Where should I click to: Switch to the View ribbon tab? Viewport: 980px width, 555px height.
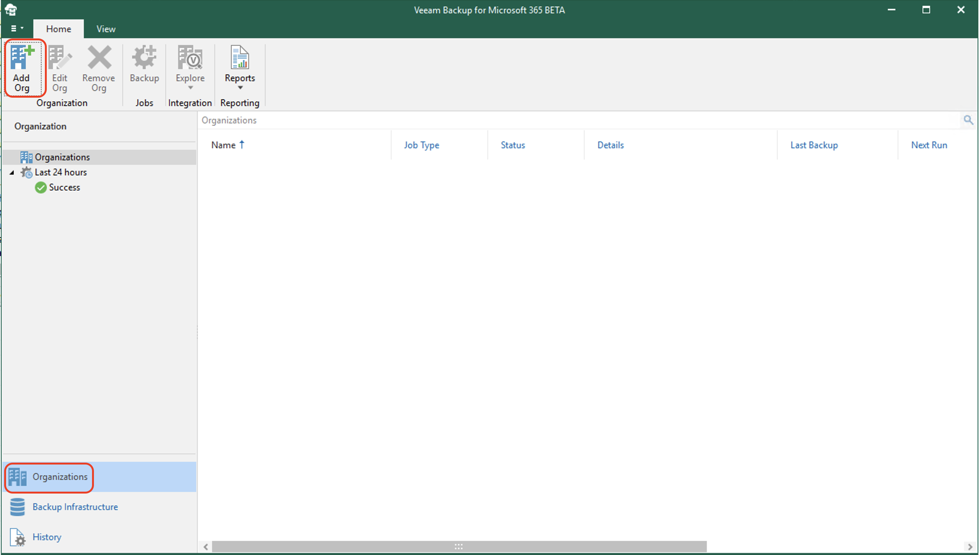tap(106, 29)
